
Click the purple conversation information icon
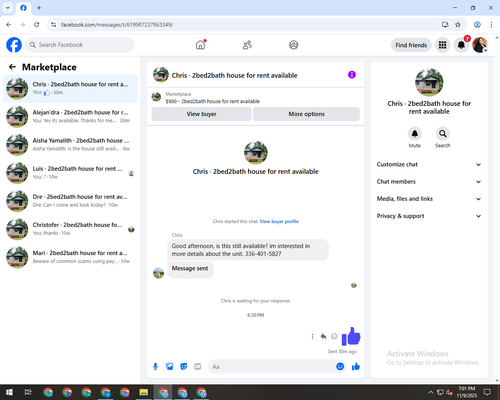(352, 75)
